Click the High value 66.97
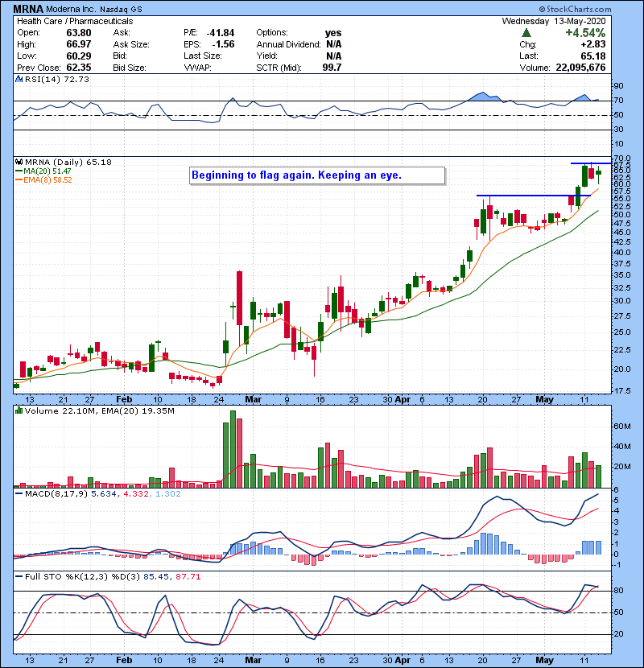The image size is (644, 668). coord(79,44)
